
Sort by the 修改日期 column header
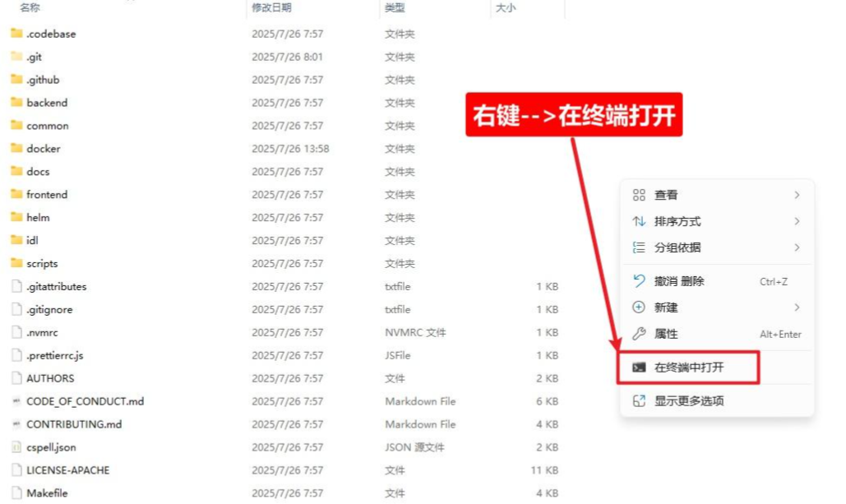pyautogui.click(x=271, y=7)
